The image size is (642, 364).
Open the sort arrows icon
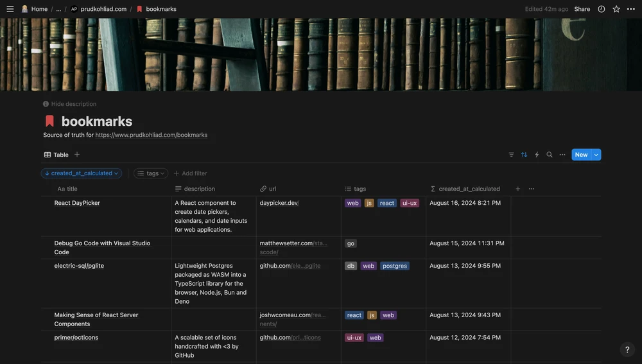[x=524, y=155]
